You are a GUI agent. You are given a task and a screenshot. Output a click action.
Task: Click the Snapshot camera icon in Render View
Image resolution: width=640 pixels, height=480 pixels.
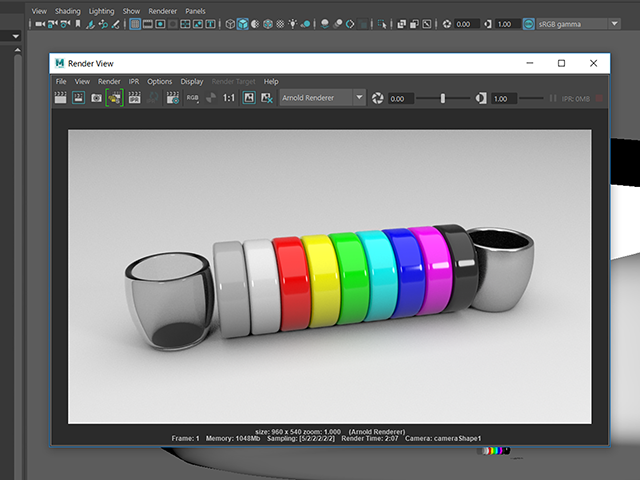pos(96,98)
